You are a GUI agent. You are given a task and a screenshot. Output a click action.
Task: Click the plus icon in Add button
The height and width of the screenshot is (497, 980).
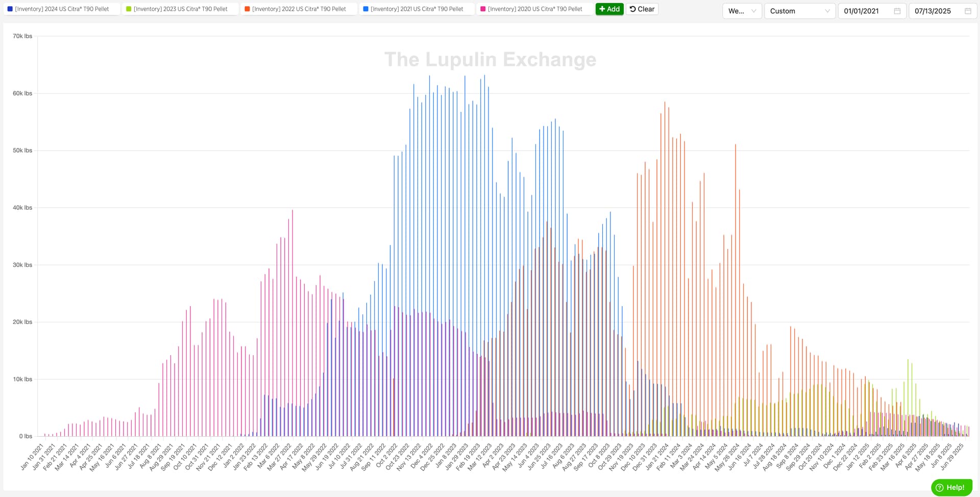click(602, 9)
